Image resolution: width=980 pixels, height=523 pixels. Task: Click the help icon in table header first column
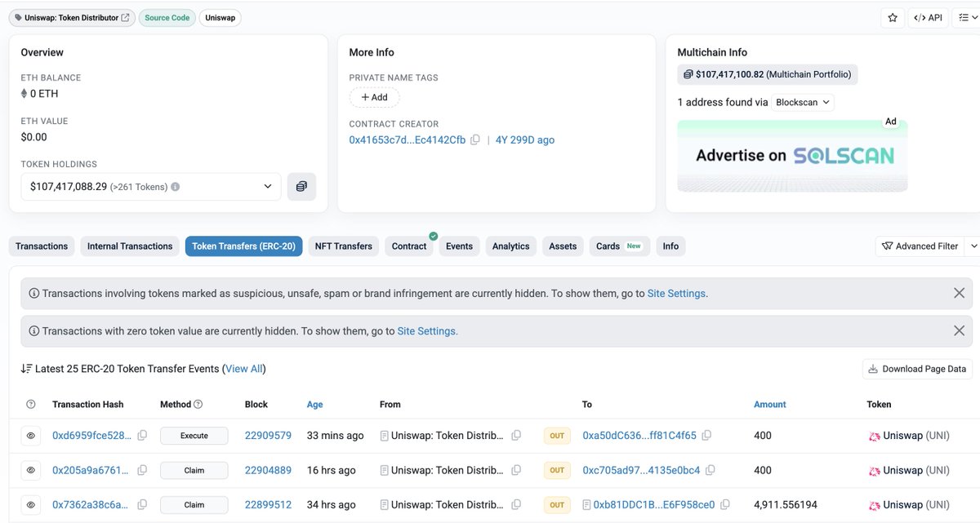click(x=31, y=405)
